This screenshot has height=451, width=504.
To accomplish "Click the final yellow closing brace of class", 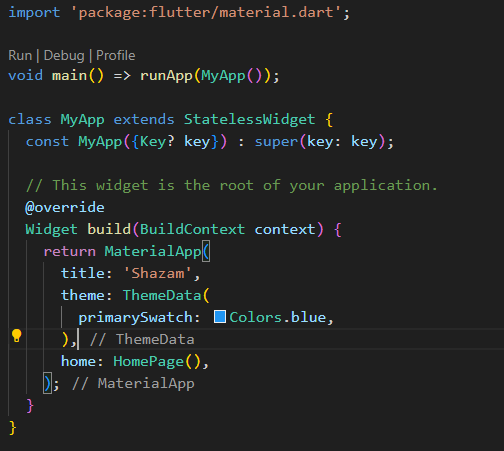I will point(13,428).
